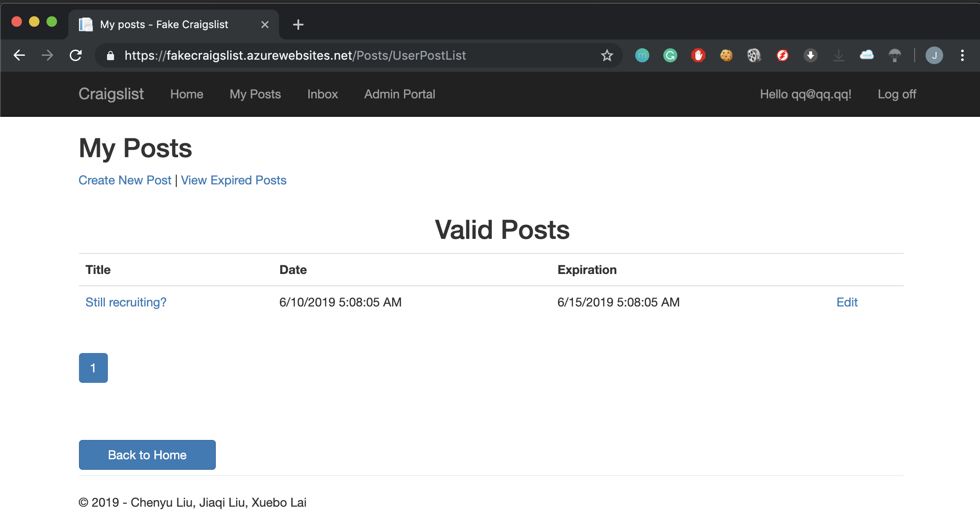Open View Expired Posts link
Image resolution: width=980 pixels, height=526 pixels.
pos(233,180)
